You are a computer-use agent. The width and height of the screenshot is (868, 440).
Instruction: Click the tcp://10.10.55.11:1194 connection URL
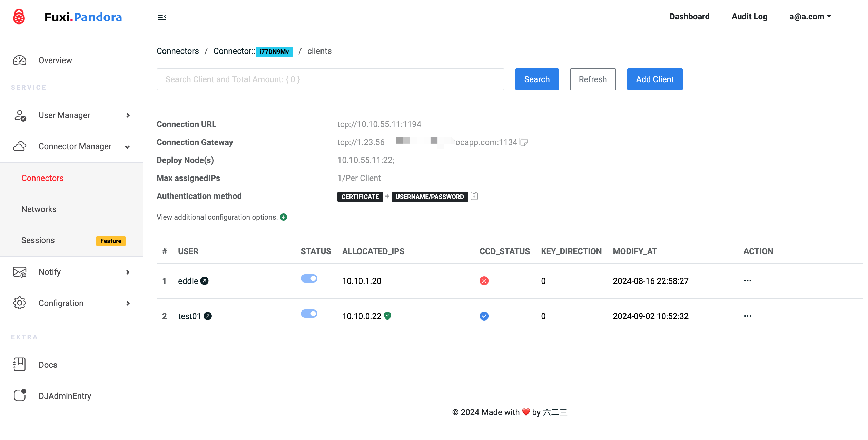379,124
